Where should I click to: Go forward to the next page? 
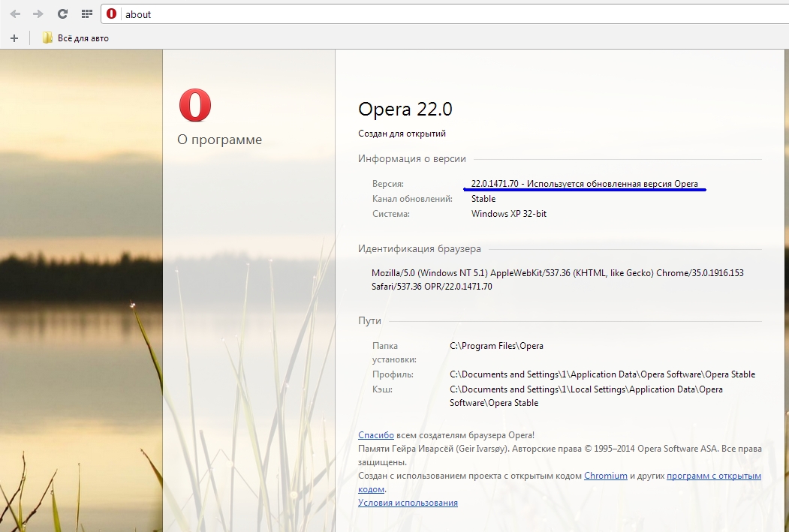[x=38, y=14]
